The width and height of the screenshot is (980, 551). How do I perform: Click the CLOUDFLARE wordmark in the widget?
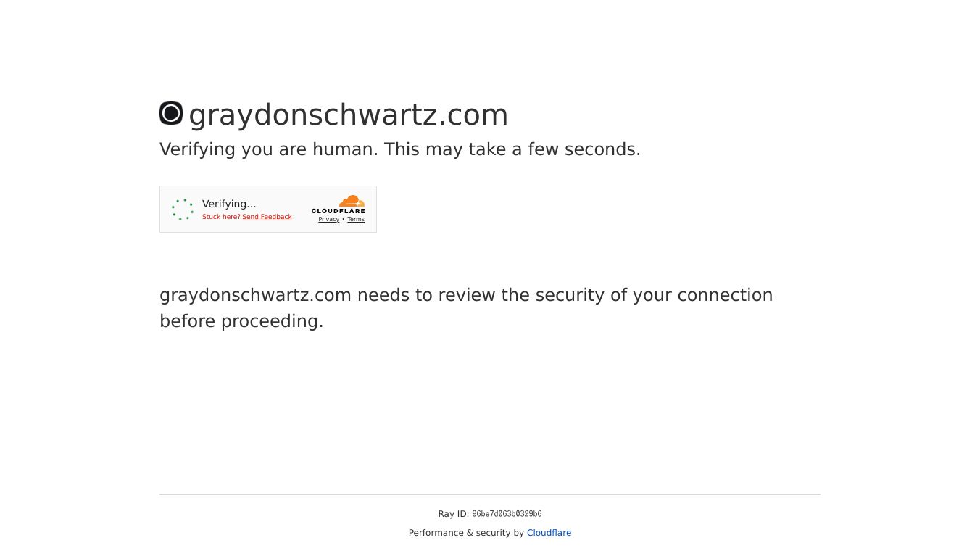tap(339, 211)
